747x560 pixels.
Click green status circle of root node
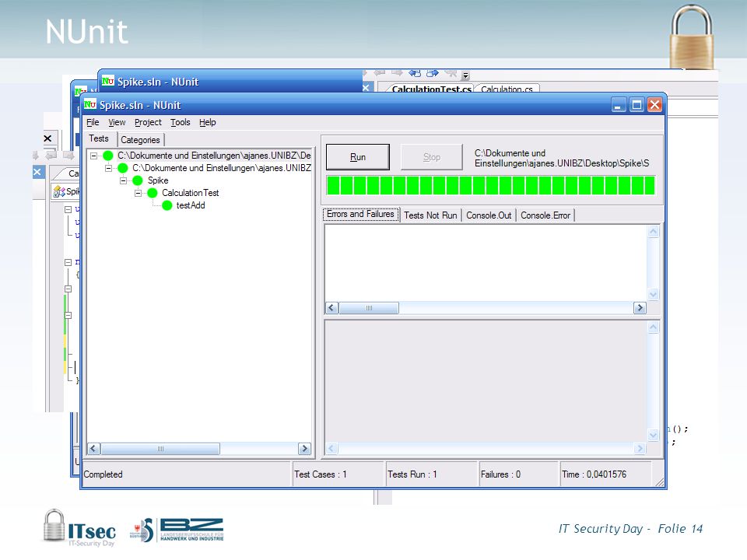coord(108,156)
